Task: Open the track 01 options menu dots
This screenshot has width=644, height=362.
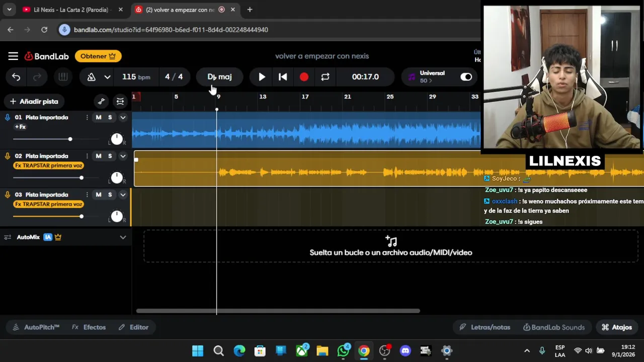Action: (87, 118)
